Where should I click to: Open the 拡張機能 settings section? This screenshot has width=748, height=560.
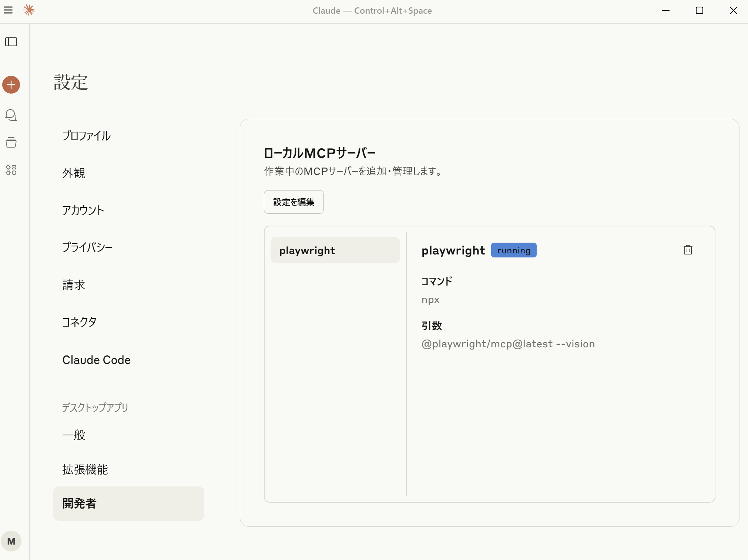tap(128, 469)
